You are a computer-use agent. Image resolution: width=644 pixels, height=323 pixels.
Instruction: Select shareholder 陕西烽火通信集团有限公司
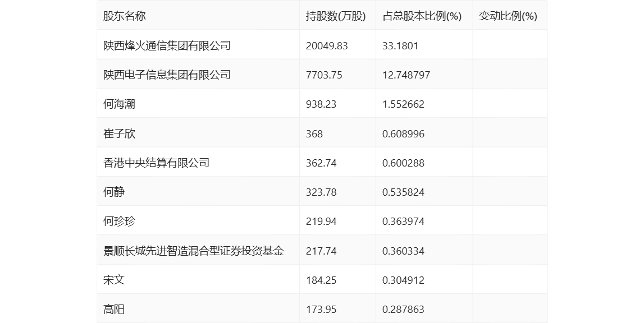pyautogui.click(x=167, y=45)
